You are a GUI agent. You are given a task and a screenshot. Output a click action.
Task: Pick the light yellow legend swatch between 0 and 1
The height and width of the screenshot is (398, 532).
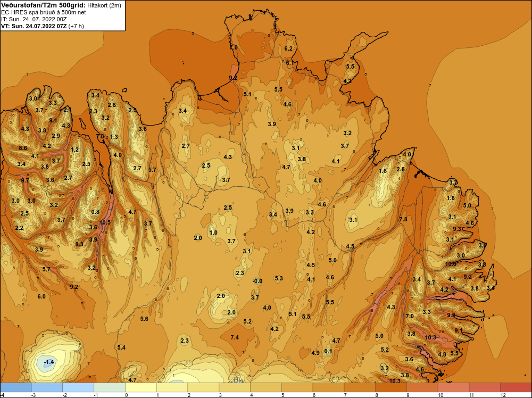tap(141, 387)
